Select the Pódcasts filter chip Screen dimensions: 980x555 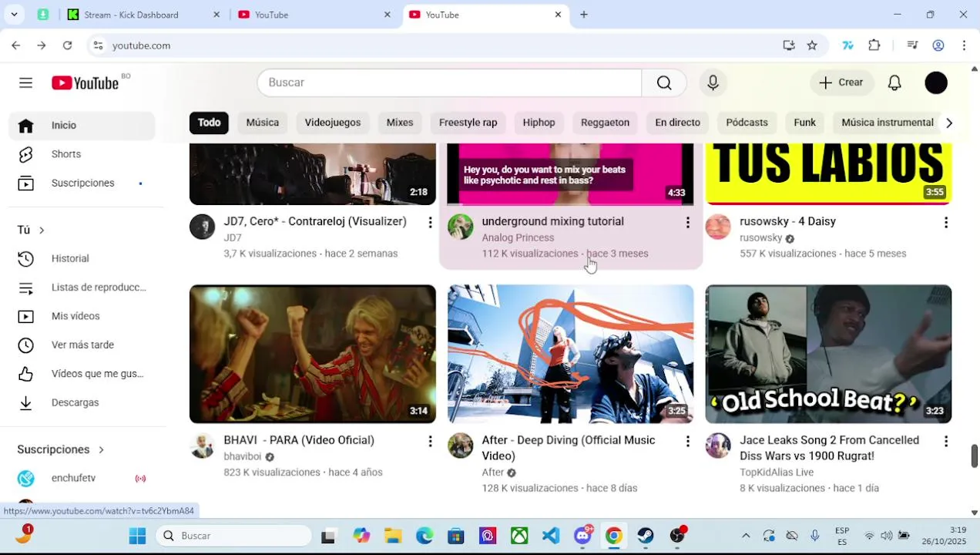[747, 123]
